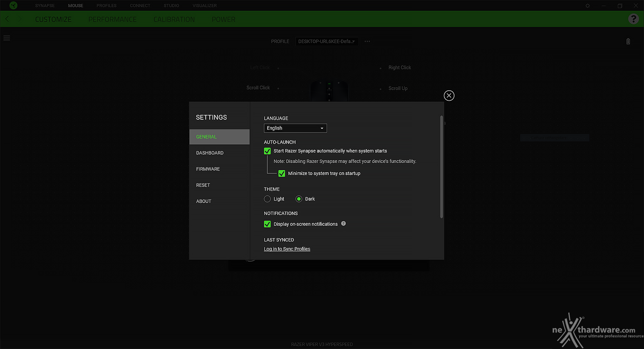Open the hamburger sidebar menu

7,38
